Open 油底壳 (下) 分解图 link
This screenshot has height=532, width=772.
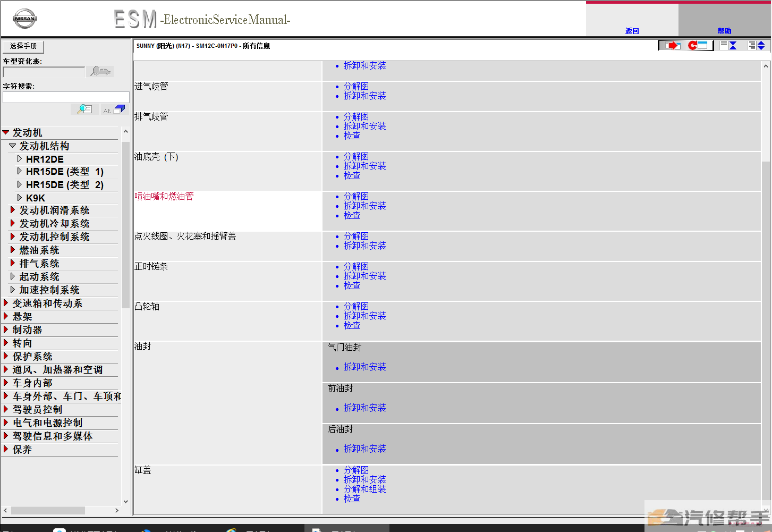pos(356,156)
